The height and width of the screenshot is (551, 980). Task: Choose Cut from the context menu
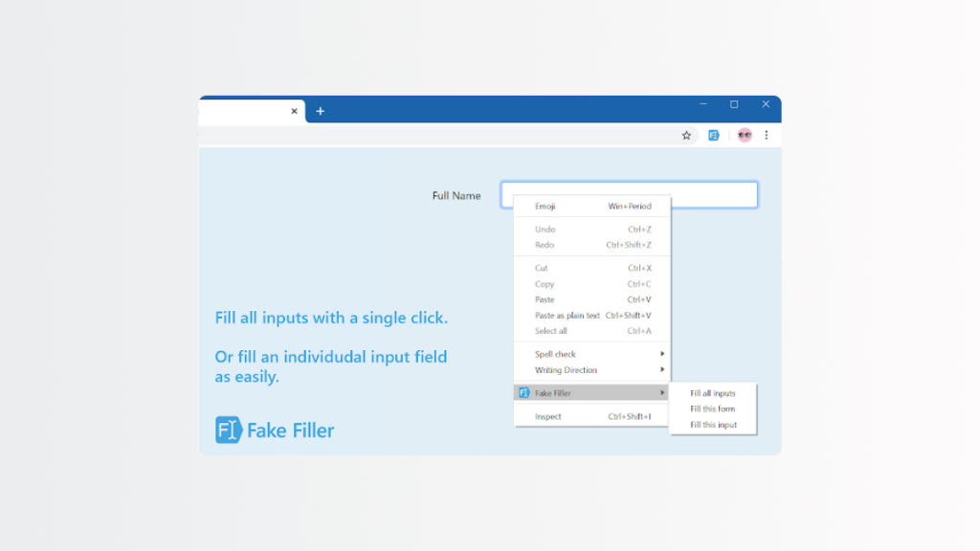592,268
